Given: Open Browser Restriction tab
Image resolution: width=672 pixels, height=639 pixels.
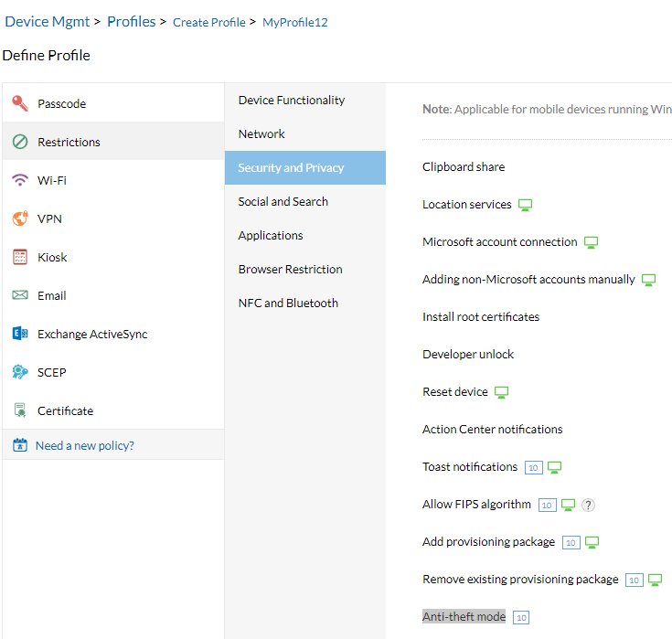Looking at the screenshot, I should pyautogui.click(x=290, y=269).
